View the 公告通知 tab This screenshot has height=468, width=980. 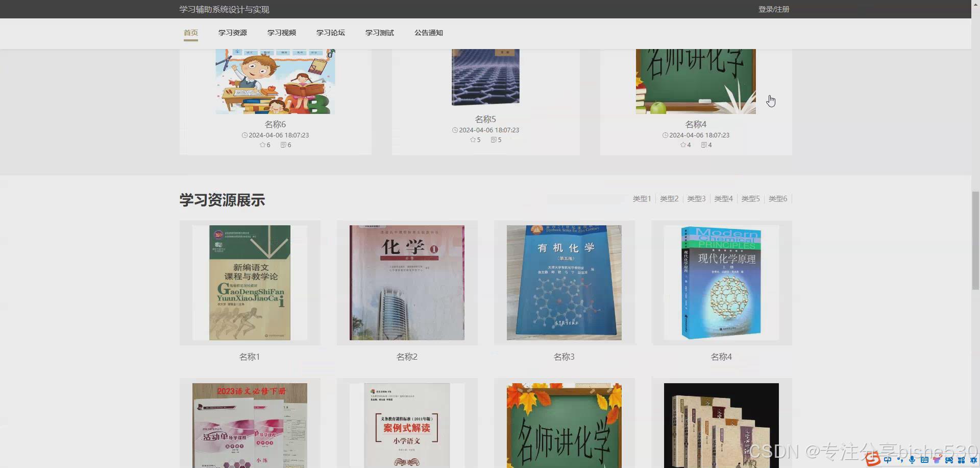pos(428,32)
